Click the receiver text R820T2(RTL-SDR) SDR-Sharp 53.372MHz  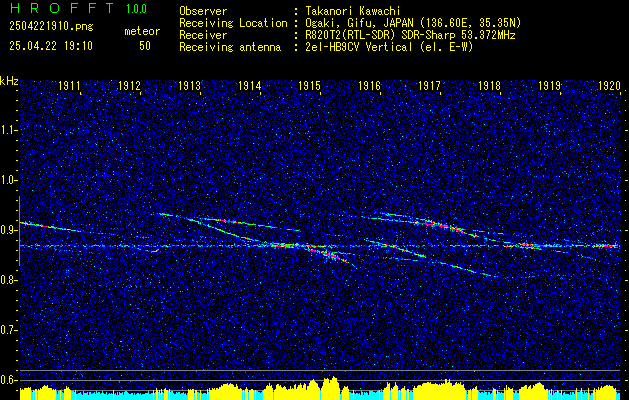(410, 35)
